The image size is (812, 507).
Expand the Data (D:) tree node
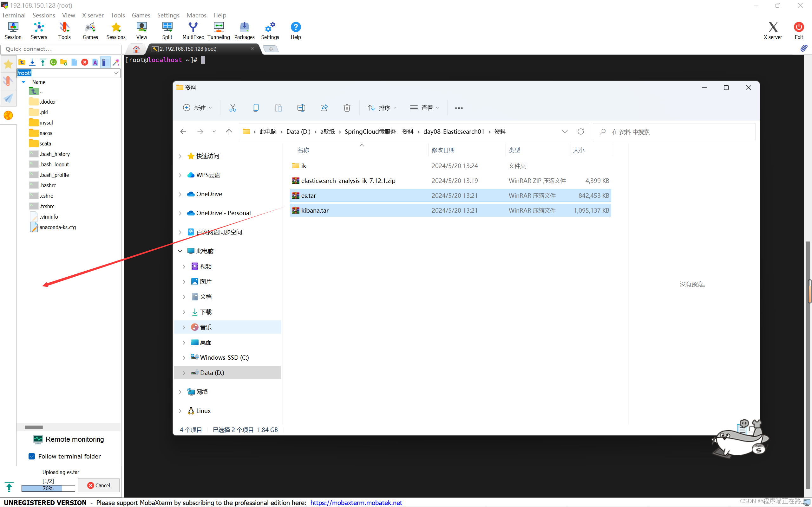(184, 373)
